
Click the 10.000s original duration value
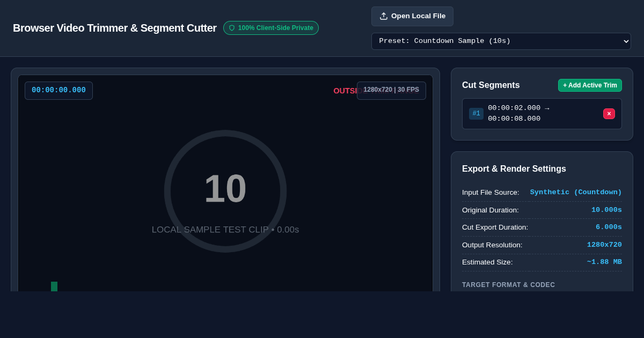pos(606,210)
